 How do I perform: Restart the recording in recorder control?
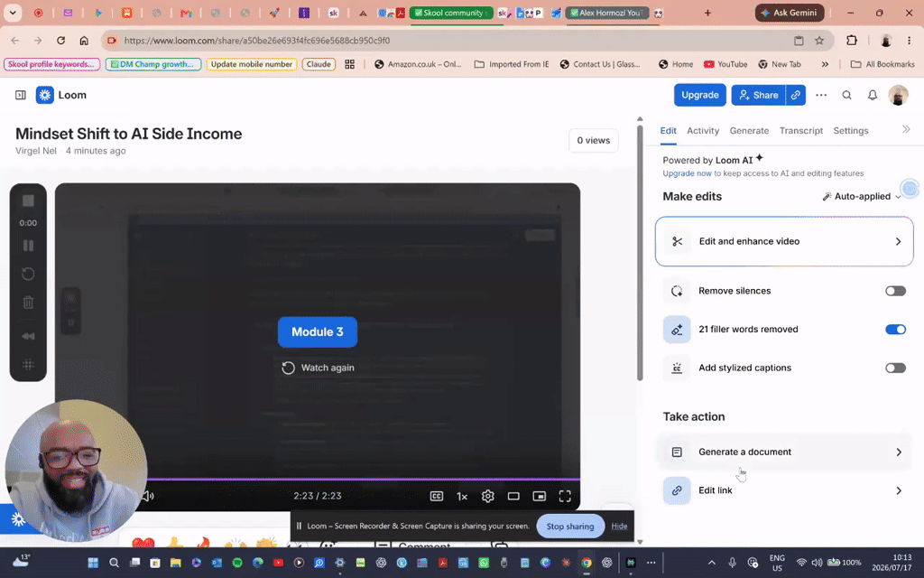coord(28,274)
